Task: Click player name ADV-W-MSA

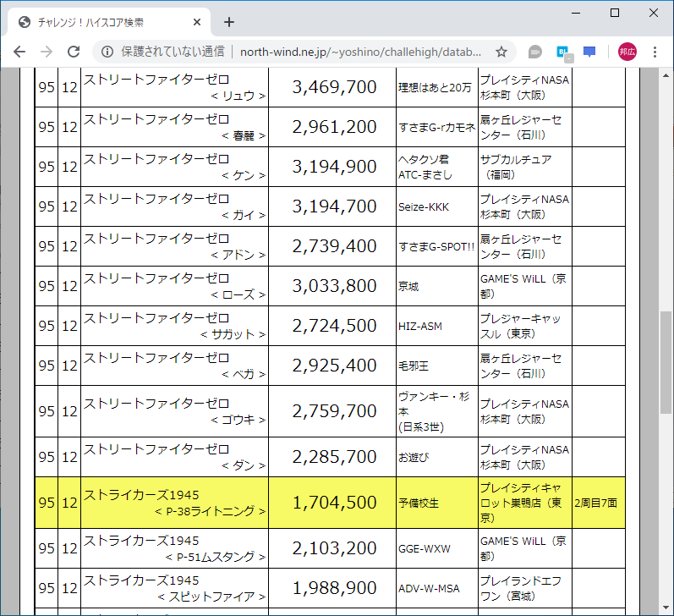Action: tap(429, 588)
